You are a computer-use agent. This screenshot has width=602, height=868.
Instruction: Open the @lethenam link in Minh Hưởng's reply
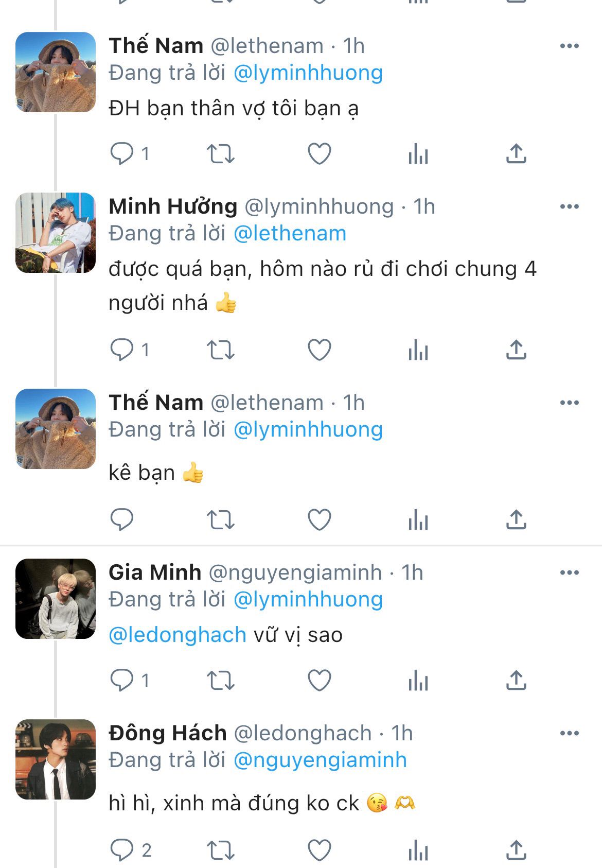click(x=290, y=233)
